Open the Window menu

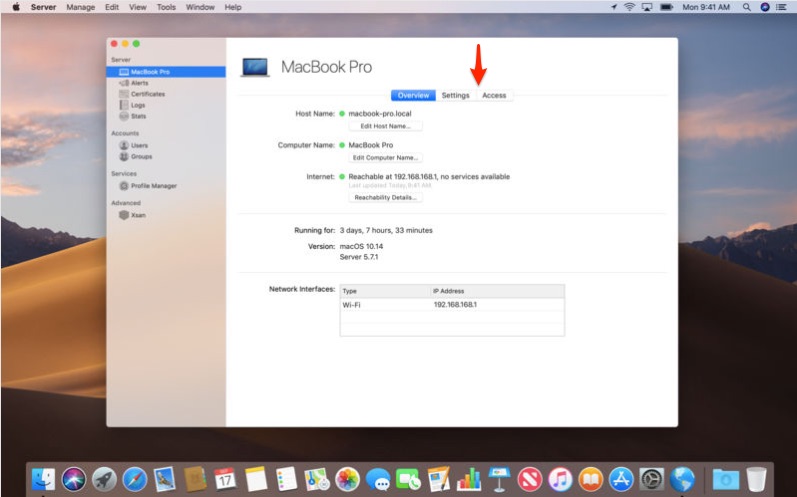[x=200, y=7]
